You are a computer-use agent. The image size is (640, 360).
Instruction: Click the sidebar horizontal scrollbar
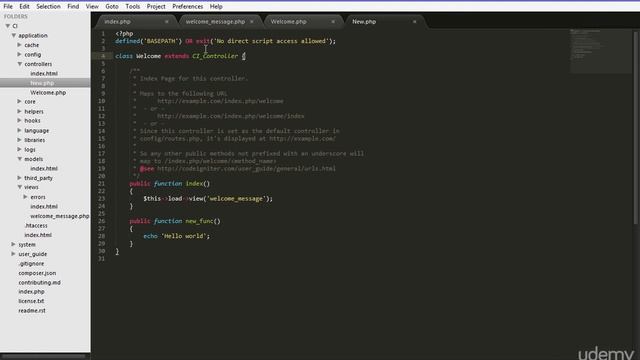[x=44, y=356]
